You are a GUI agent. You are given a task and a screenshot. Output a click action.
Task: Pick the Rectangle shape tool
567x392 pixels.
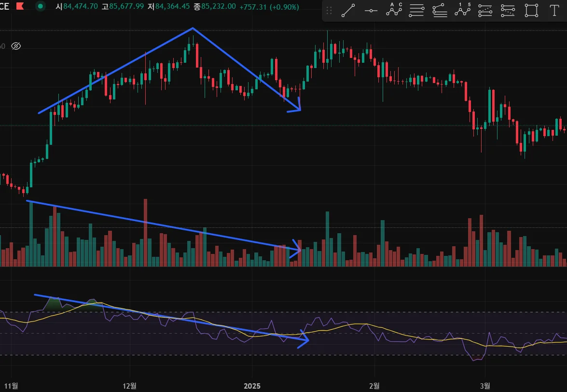(531, 11)
